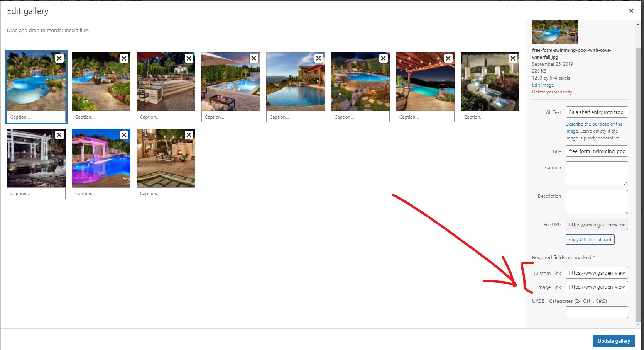Remove the stepped fountain image
The image size is (644, 350).
513,58
